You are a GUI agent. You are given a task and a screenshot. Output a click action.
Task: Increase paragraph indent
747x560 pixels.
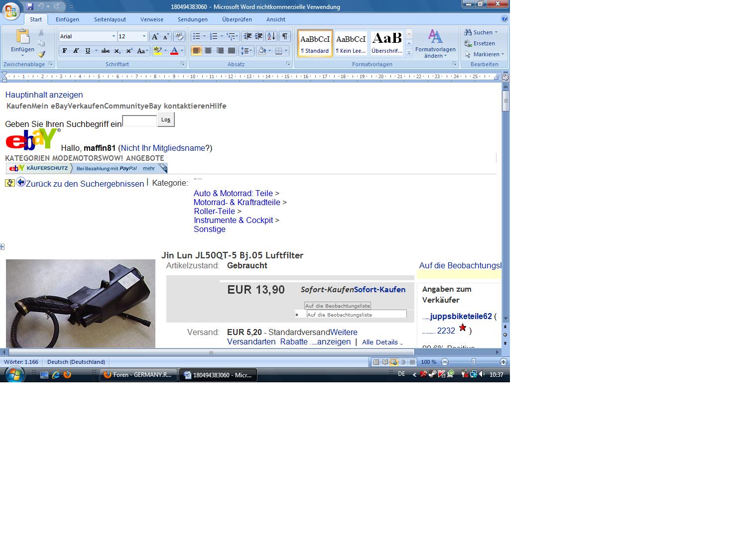(259, 36)
